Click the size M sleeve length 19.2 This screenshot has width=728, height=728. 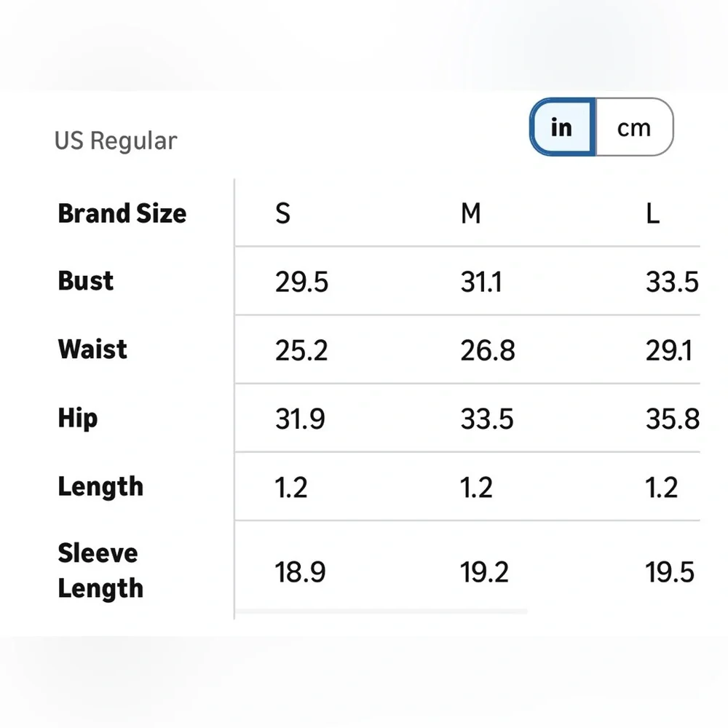[x=484, y=572]
